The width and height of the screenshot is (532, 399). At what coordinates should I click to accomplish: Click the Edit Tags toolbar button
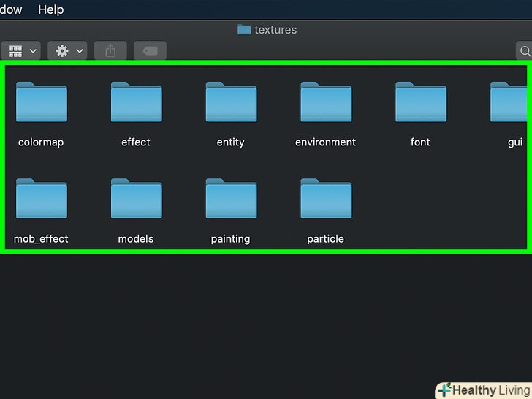pos(150,51)
